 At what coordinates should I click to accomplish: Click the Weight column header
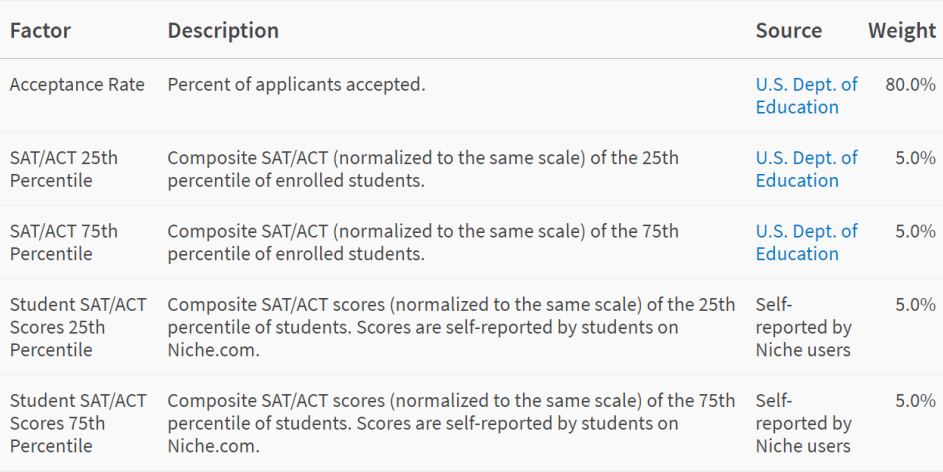pos(901,31)
